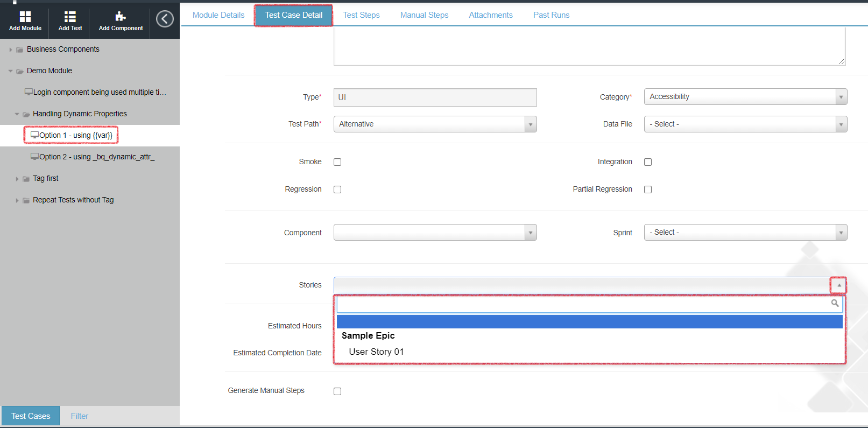Go to the Manual Steps tab

(x=425, y=15)
